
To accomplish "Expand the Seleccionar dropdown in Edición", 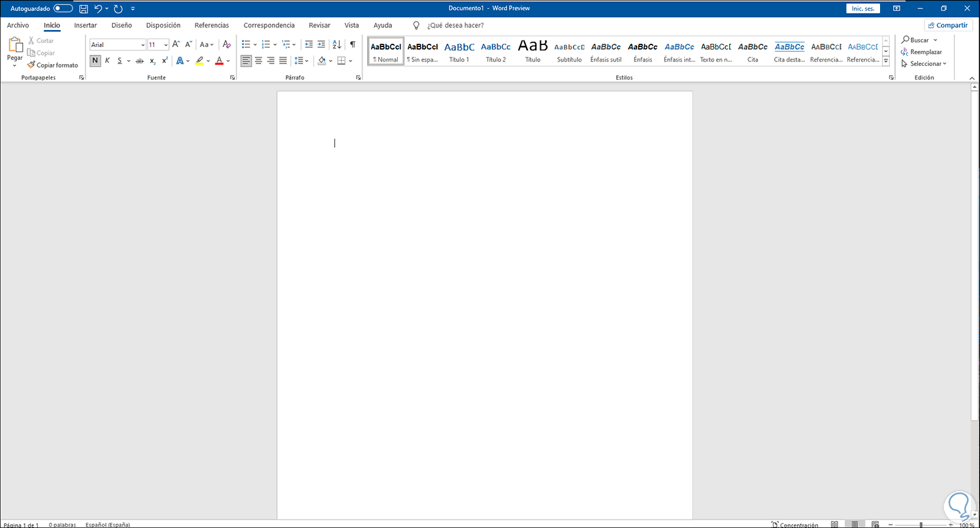I will tap(923, 63).
